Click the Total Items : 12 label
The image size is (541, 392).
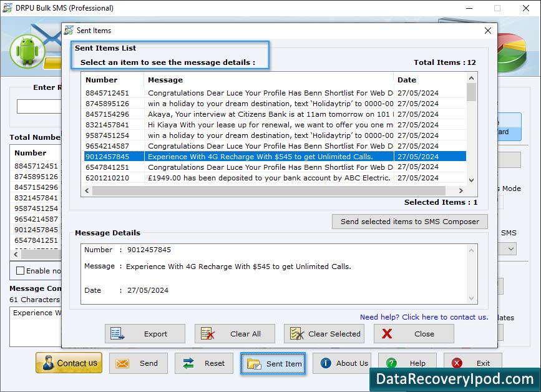445,62
